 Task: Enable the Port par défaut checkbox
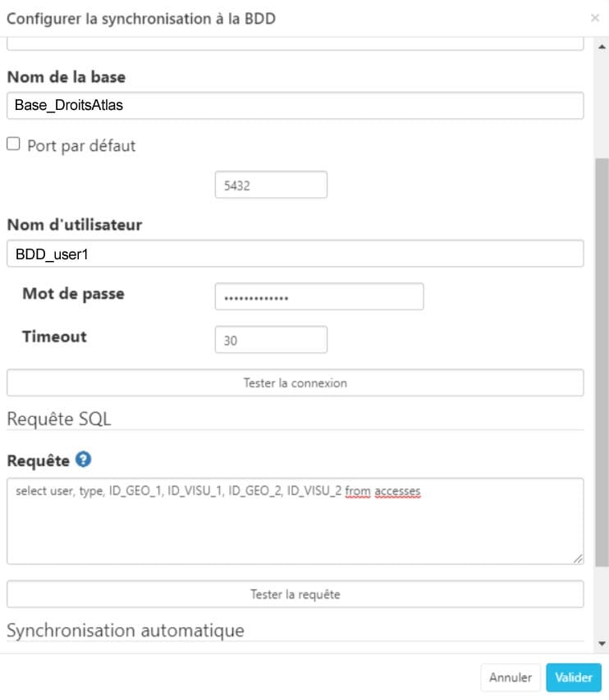coord(13,144)
